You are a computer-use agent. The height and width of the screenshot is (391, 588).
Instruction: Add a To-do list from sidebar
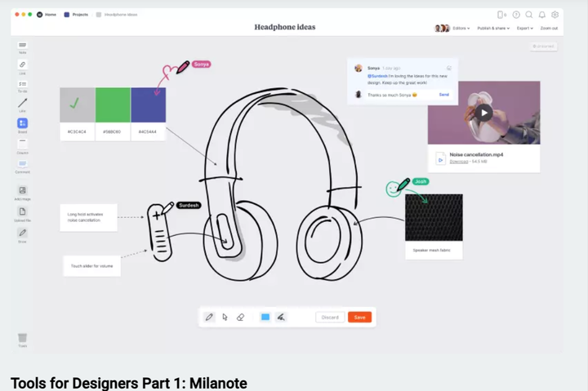tap(22, 85)
